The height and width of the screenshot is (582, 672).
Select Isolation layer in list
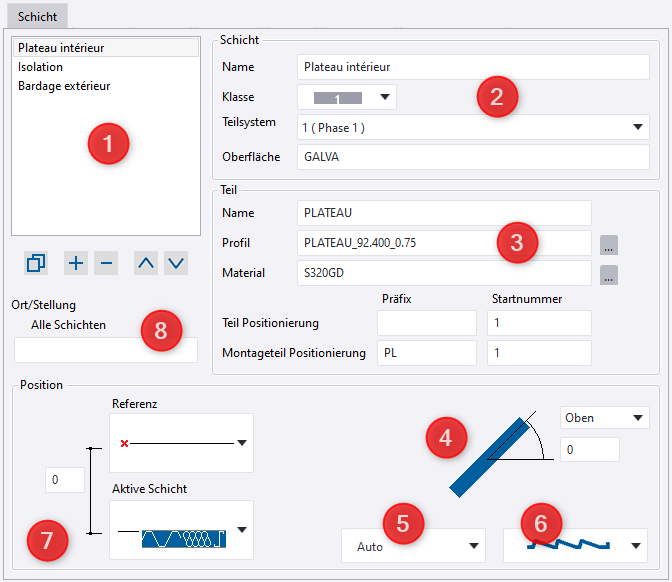40,67
